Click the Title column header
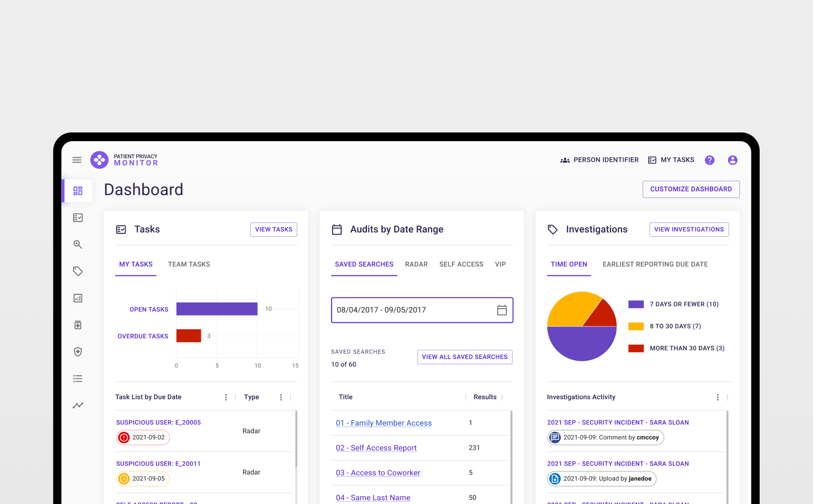813x504 pixels. pyautogui.click(x=346, y=397)
